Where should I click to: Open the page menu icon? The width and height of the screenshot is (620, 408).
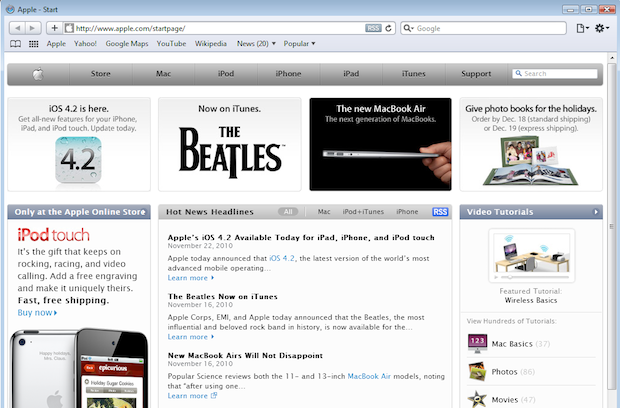582,28
